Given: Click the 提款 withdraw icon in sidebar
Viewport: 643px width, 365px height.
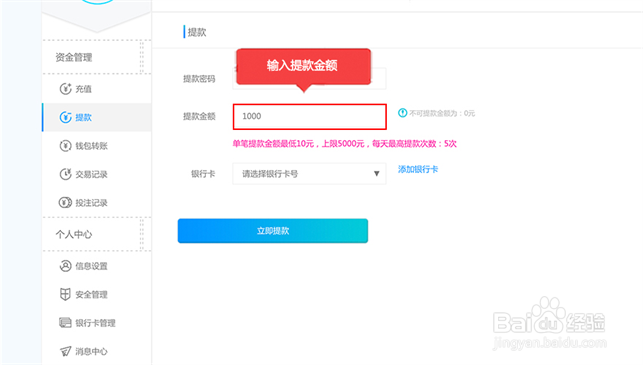Looking at the screenshot, I should pos(66,117).
